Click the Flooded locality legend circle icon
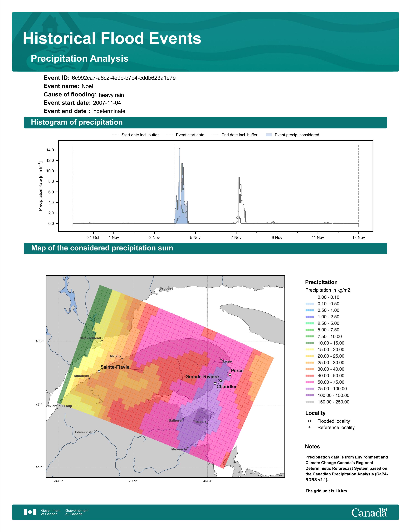 309,421
